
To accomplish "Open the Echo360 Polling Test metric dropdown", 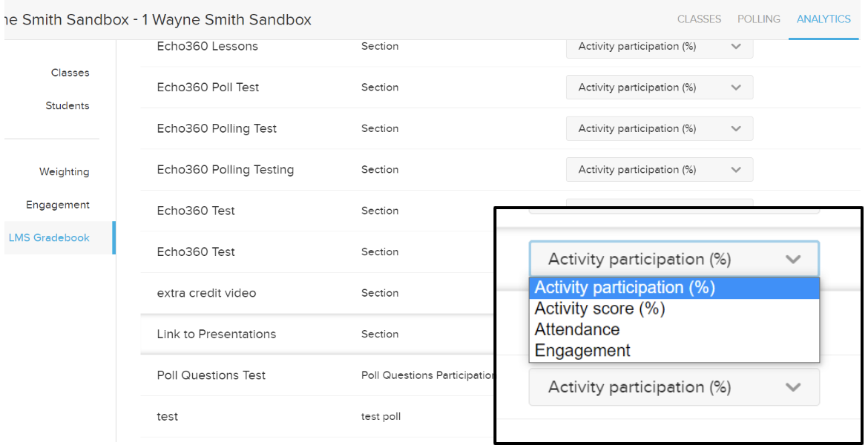I will (660, 128).
